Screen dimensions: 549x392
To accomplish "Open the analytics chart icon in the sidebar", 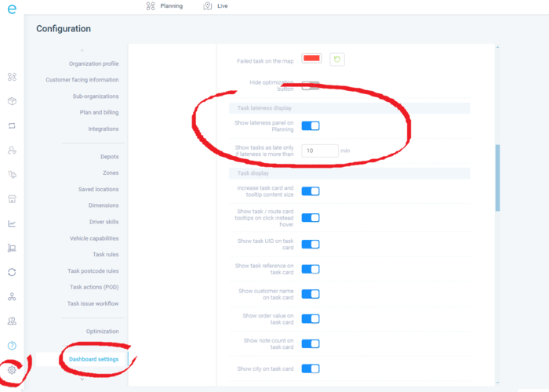I will pos(12,223).
